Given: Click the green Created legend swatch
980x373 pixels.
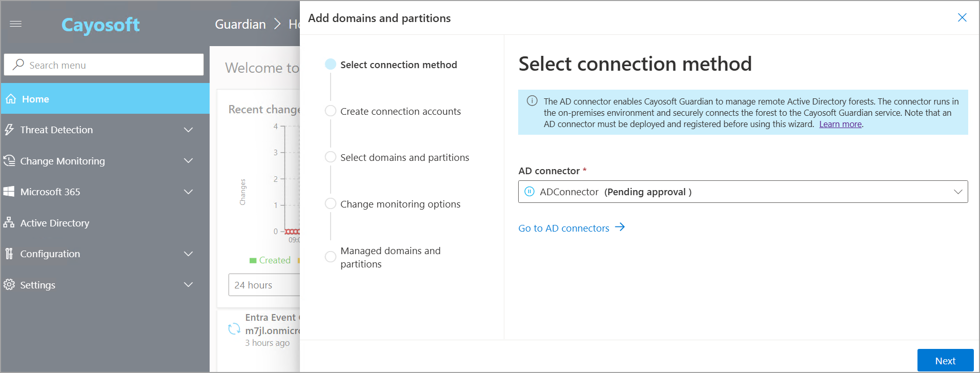Looking at the screenshot, I should [253, 260].
